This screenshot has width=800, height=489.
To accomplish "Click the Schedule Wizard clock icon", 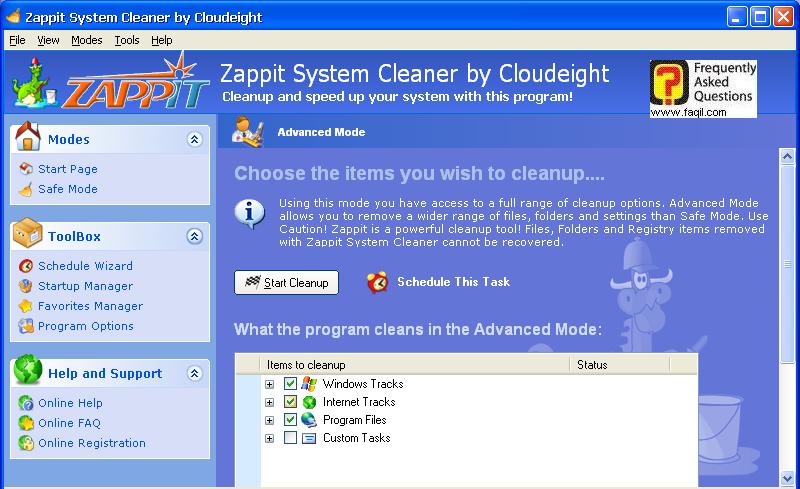I will pos(26,266).
